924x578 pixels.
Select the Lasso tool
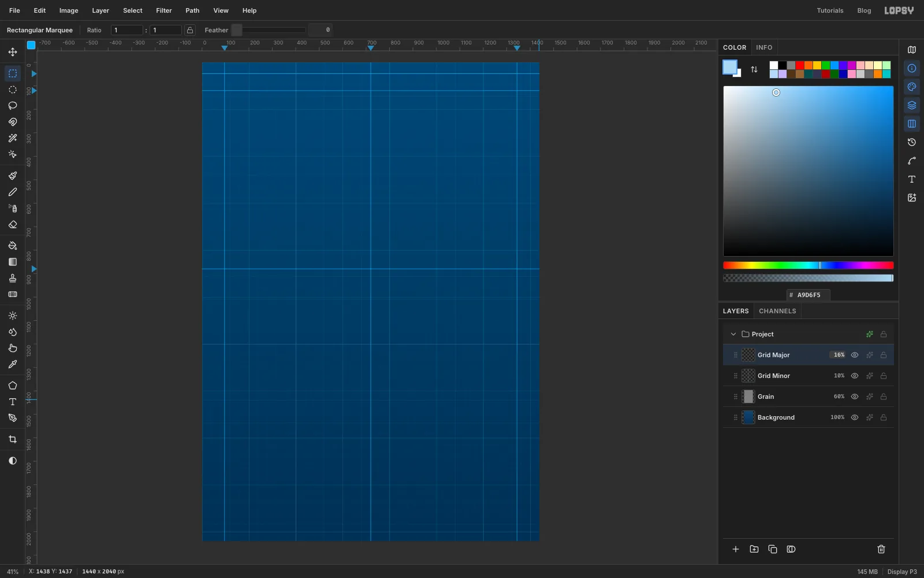click(x=13, y=106)
